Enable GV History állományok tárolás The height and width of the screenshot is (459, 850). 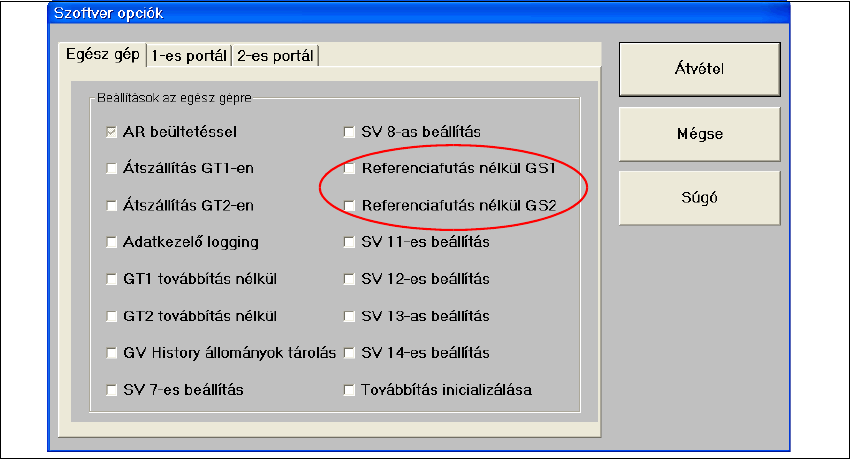[x=112, y=353]
